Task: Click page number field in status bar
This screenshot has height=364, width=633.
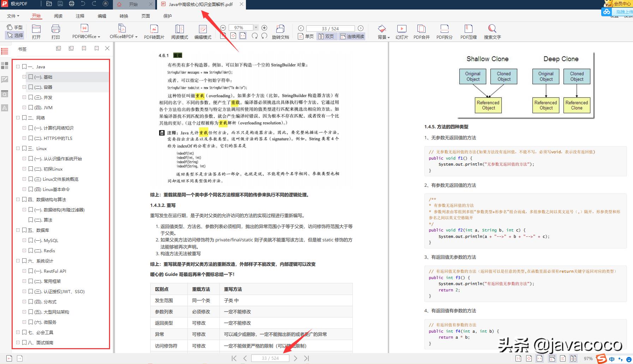Action: (270, 358)
